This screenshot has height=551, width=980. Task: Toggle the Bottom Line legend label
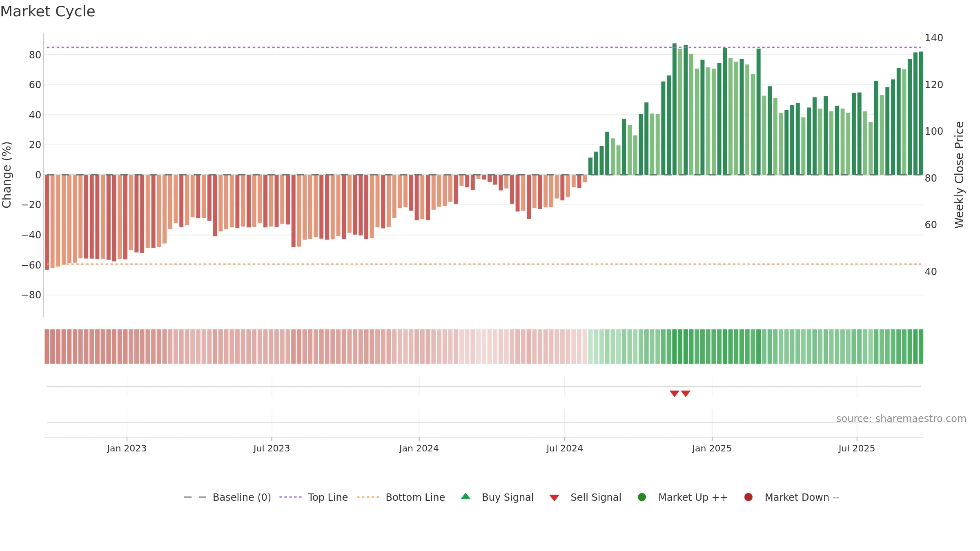[415, 498]
